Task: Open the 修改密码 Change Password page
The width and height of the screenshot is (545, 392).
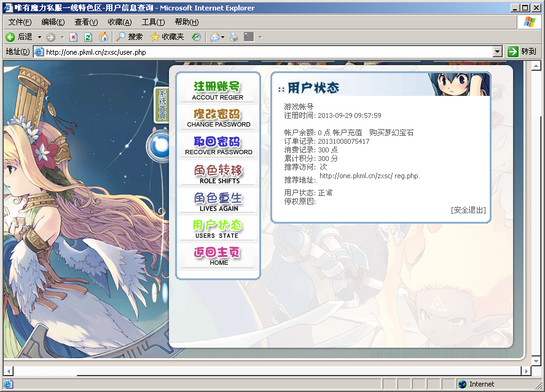Action: tap(218, 117)
